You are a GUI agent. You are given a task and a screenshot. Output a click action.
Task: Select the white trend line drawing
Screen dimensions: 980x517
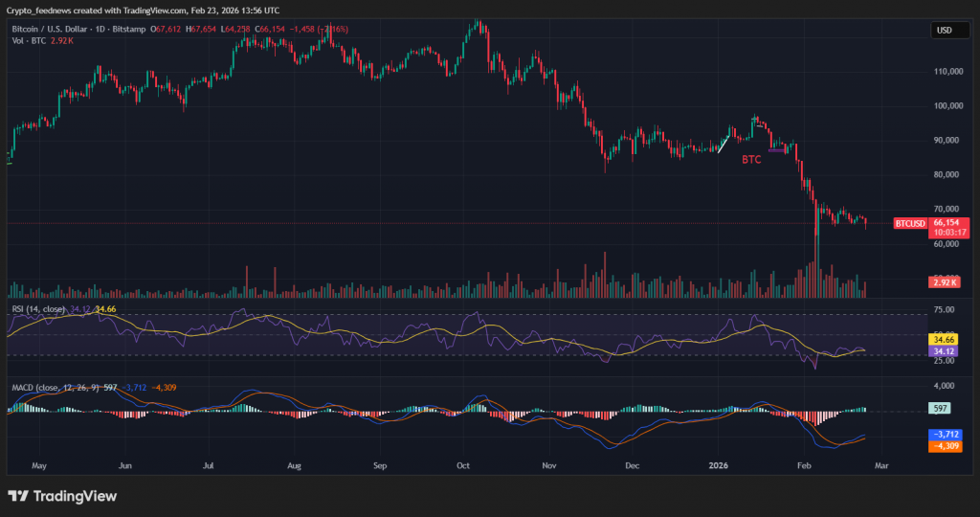(724, 145)
